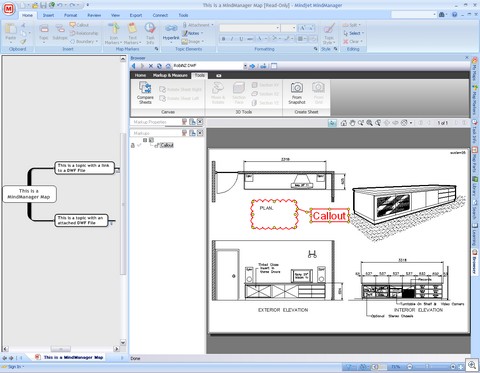Switch to the Review ribbon tab
480x373 pixels.
94,15
